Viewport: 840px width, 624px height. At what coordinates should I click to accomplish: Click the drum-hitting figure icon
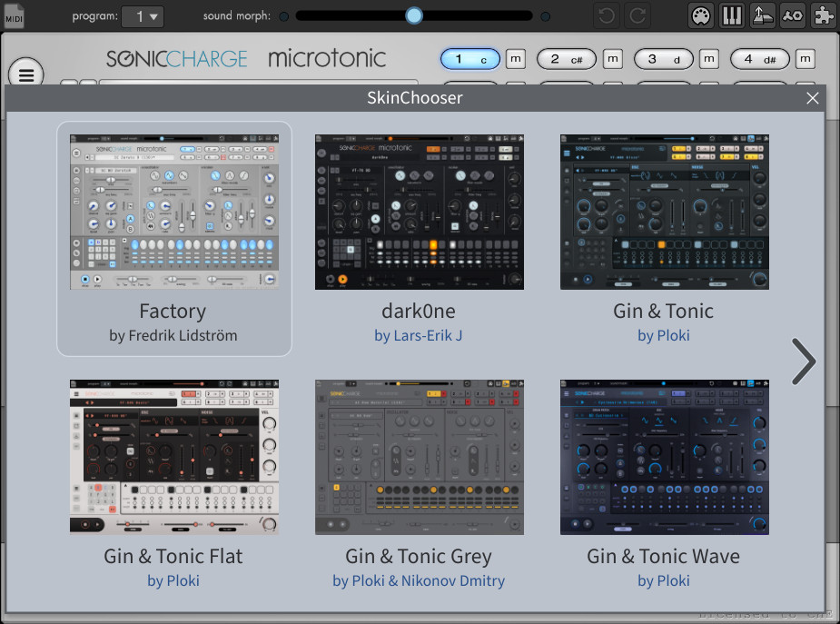point(793,15)
